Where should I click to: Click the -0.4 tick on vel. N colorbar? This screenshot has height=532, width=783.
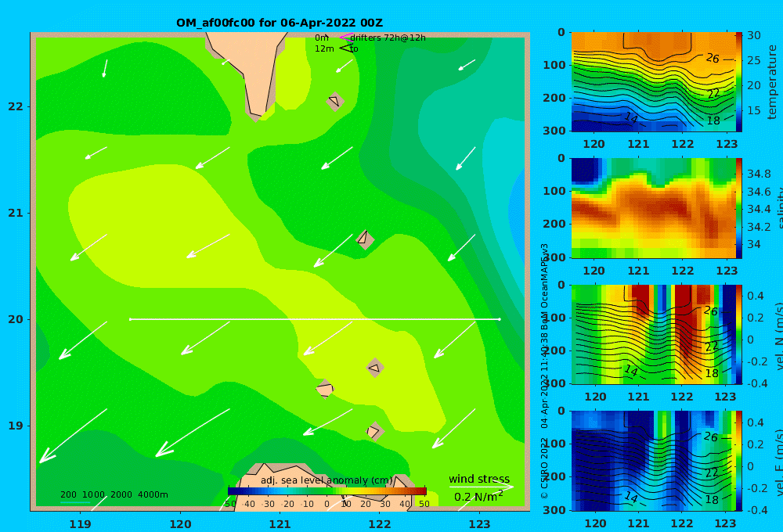757,383
